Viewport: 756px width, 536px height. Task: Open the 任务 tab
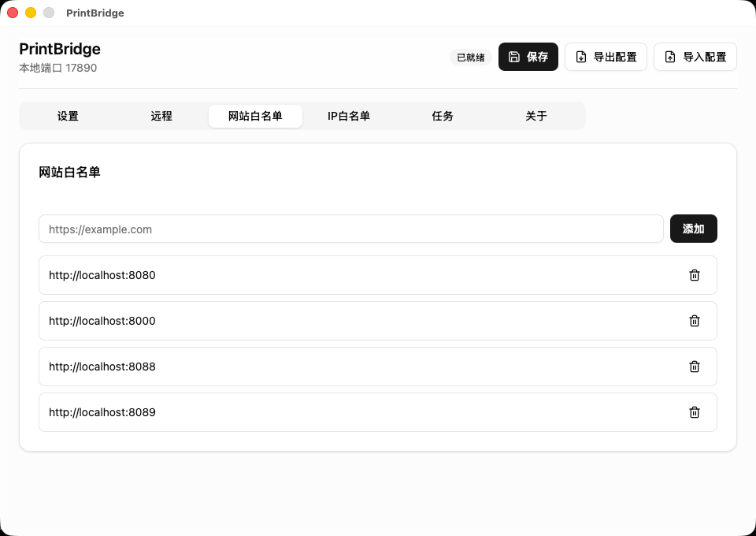click(443, 116)
